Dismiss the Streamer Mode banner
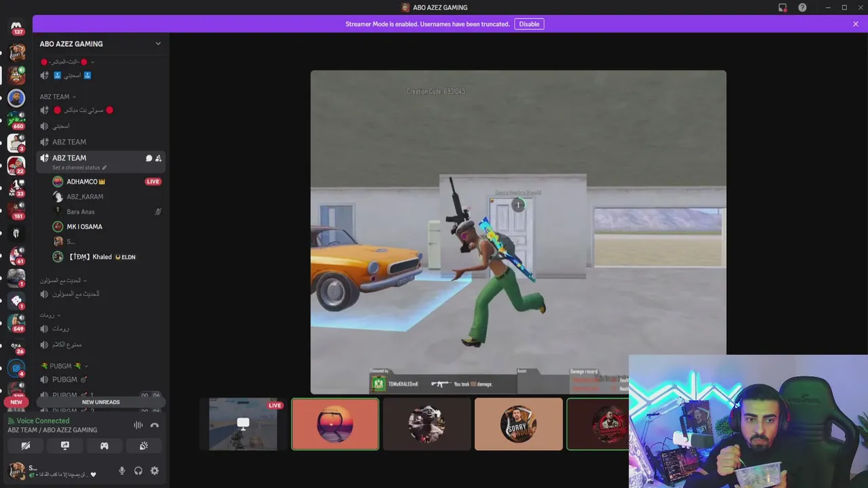 coord(856,24)
